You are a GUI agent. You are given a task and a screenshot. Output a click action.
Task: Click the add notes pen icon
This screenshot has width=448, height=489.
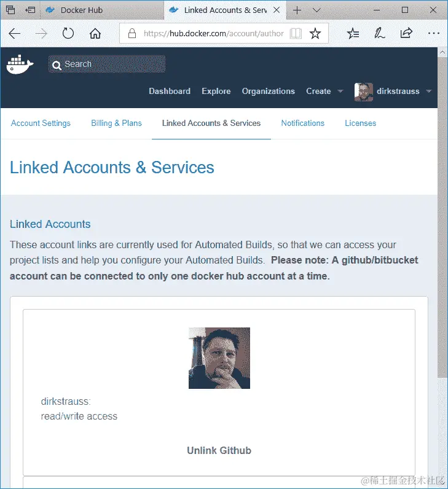(x=379, y=33)
